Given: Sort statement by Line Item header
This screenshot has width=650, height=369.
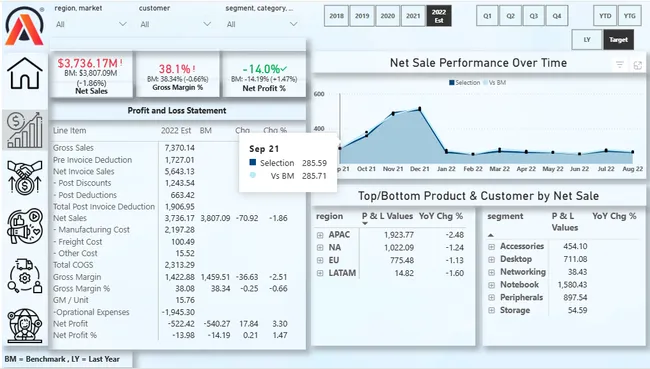Looking at the screenshot, I should click(69, 131).
